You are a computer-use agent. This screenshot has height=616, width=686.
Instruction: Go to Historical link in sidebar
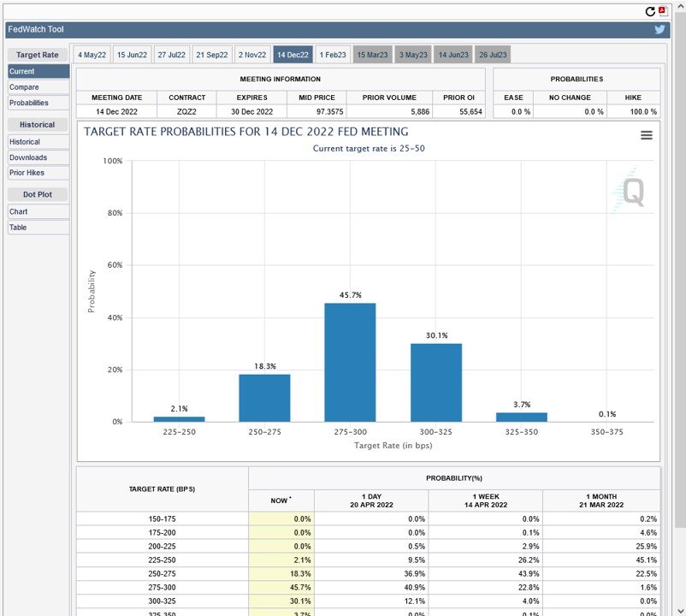[25, 142]
